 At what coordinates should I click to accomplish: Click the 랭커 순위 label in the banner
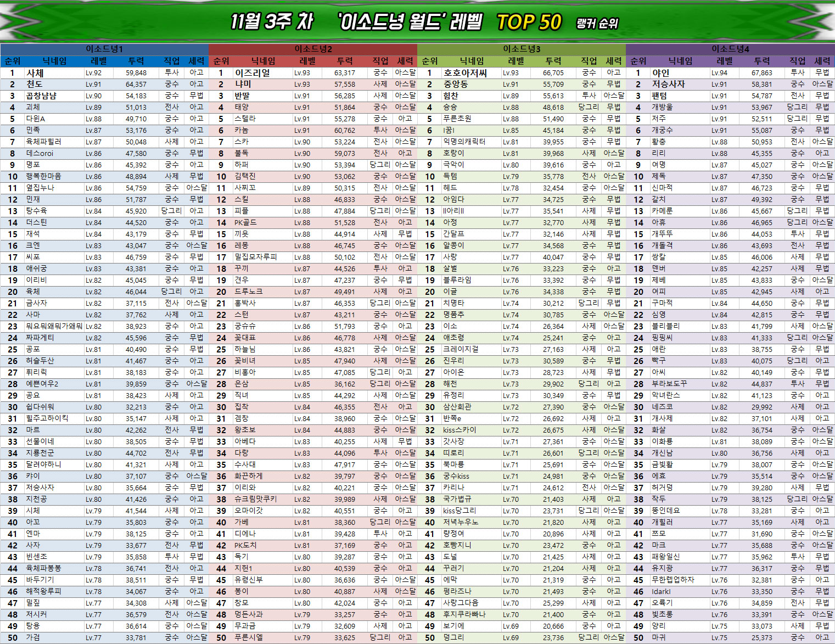[x=597, y=24]
